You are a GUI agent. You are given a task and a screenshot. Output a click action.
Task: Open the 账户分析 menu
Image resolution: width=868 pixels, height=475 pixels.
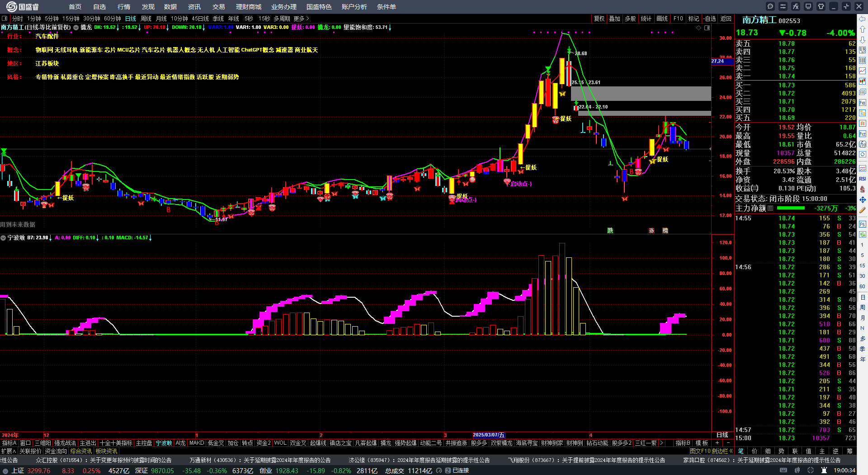(354, 7)
